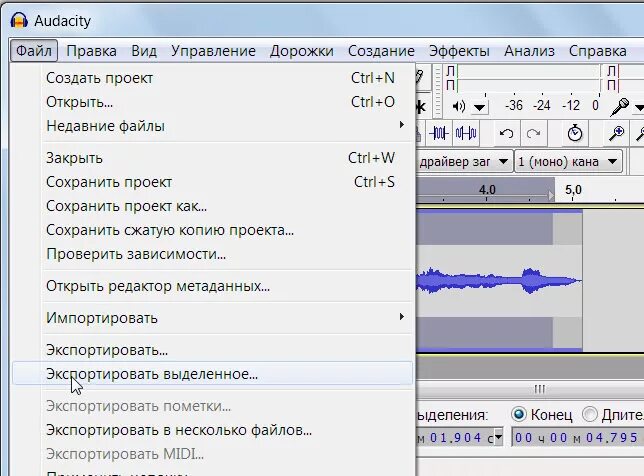Open the Управление menu
This screenshot has height=476, width=644.
(x=213, y=51)
